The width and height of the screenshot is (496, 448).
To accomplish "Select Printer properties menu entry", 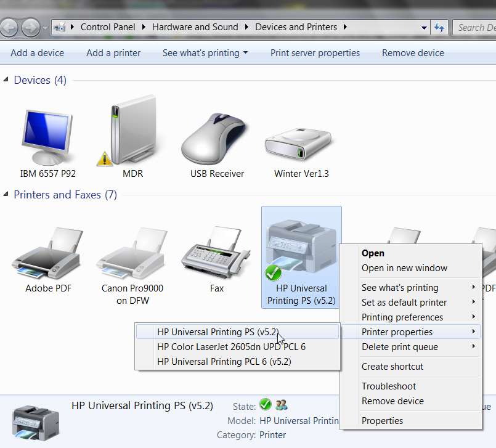I will [410, 332].
